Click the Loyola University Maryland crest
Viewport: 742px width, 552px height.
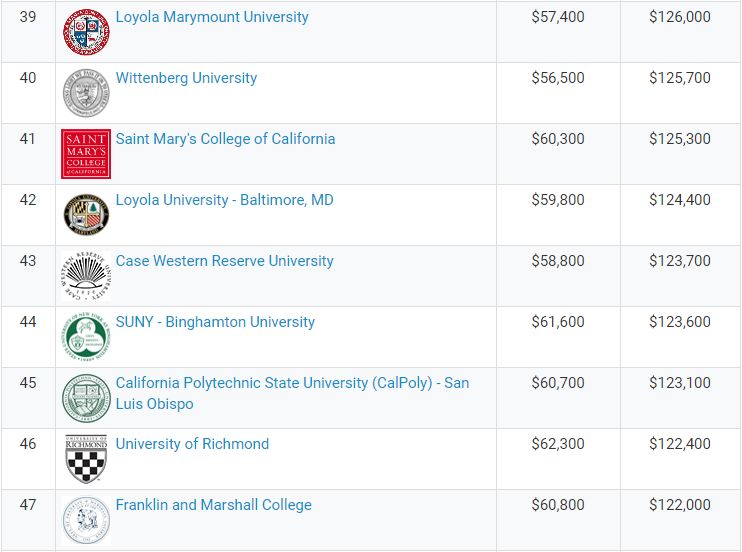[x=86, y=215]
